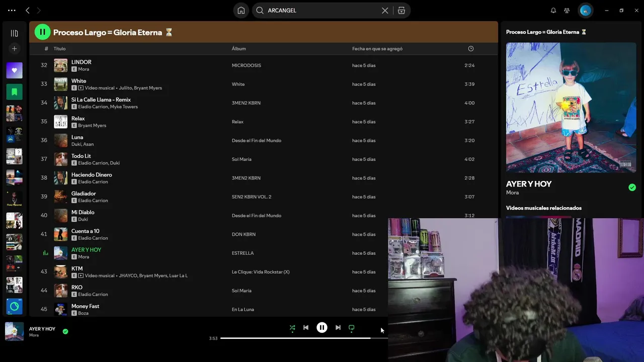Sort by the duration clock icon
Viewport: 644px width, 362px height.
(x=471, y=49)
